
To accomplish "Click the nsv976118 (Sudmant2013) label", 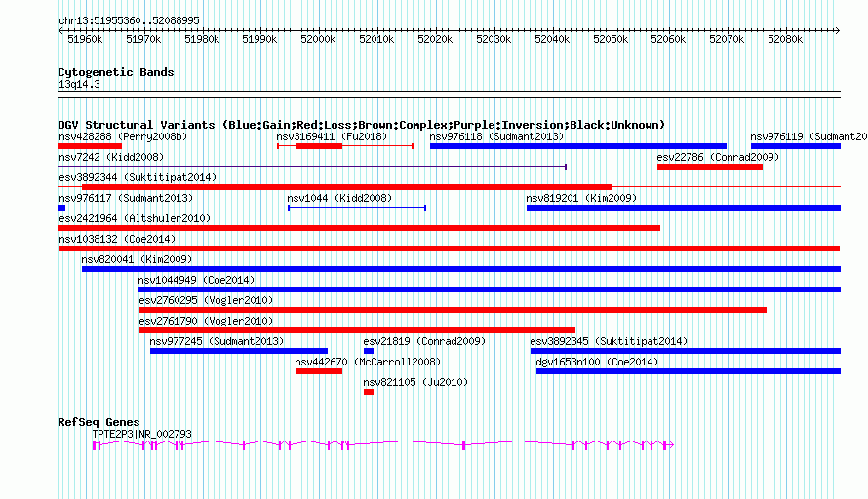I will 496,136.
